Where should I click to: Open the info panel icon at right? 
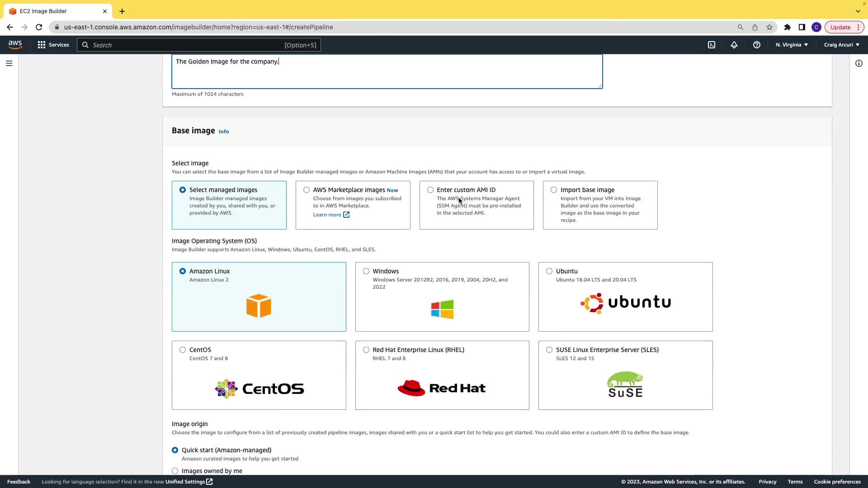(859, 63)
